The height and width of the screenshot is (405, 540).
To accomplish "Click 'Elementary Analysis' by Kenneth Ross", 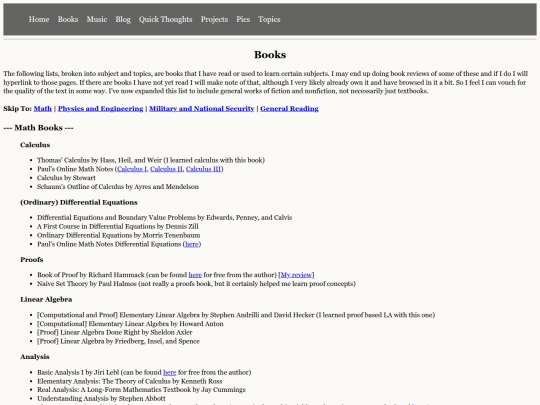I will [129, 381].
